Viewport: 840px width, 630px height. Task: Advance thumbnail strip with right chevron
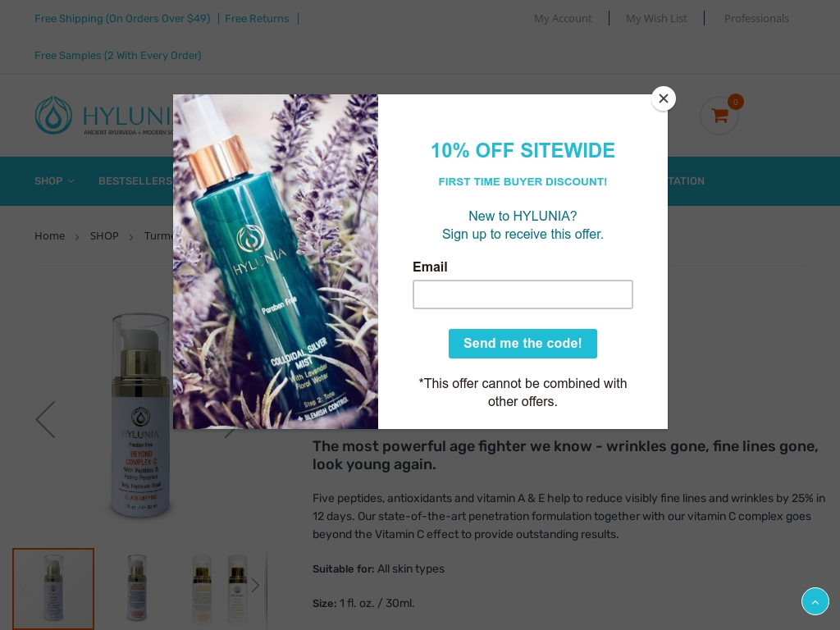(x=256, y=586)
